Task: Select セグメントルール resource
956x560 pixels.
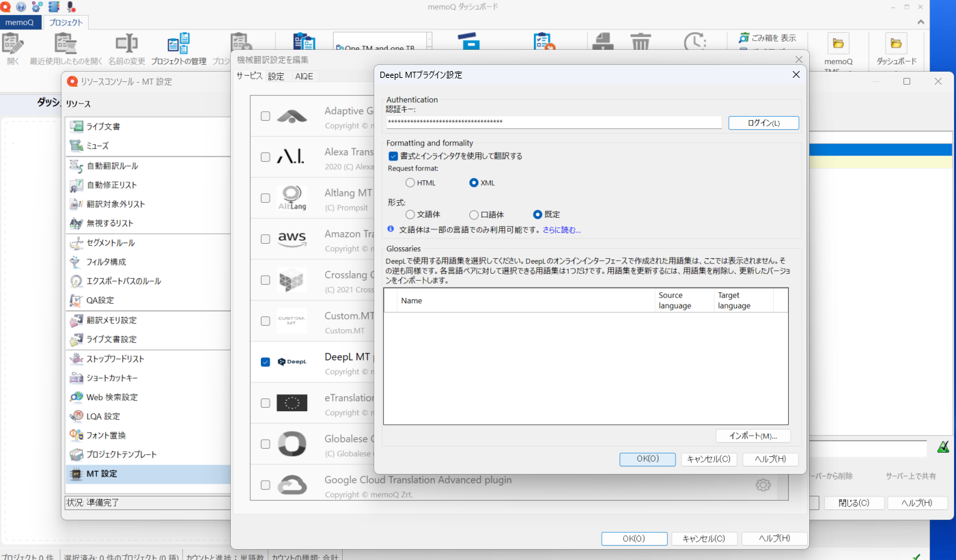Action: click(x=148, y=243)
